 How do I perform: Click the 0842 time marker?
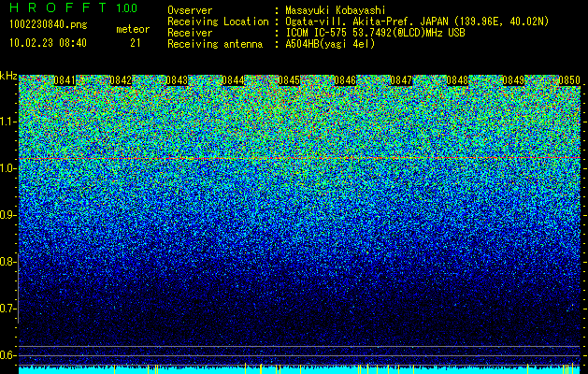tap(121, 80)
